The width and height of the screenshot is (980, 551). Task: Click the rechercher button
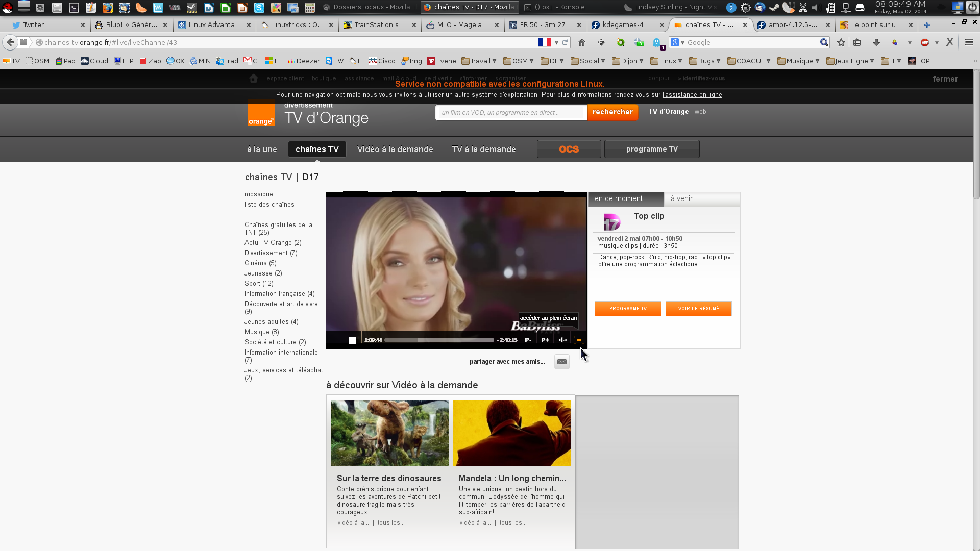(612, 112)
